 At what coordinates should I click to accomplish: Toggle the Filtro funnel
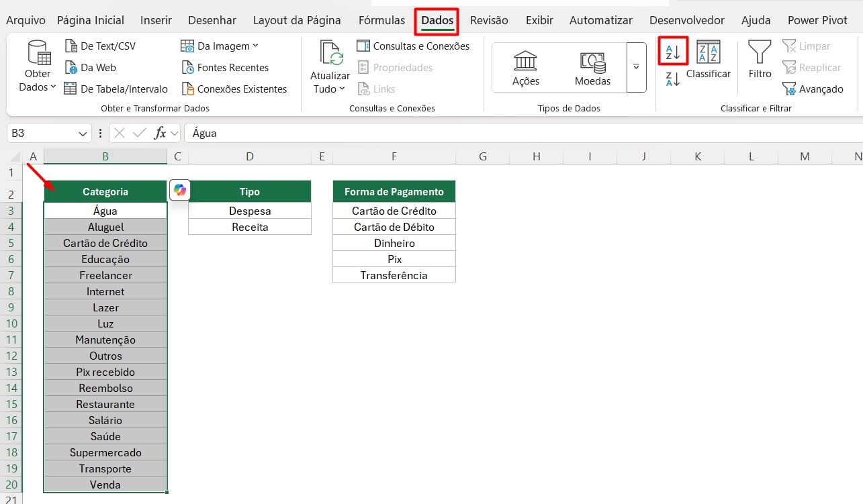click(760, 60)
